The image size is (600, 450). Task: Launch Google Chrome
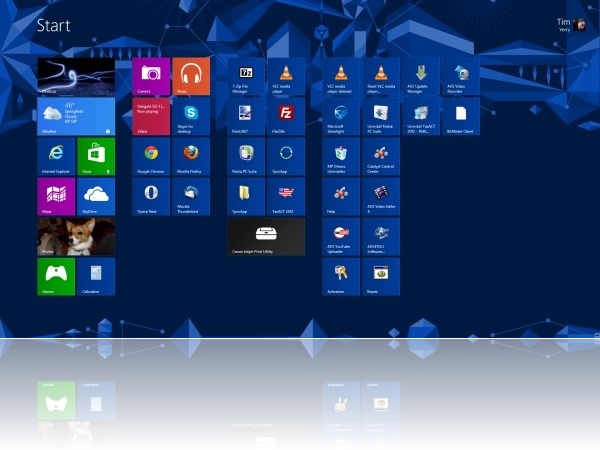(151, 157)
